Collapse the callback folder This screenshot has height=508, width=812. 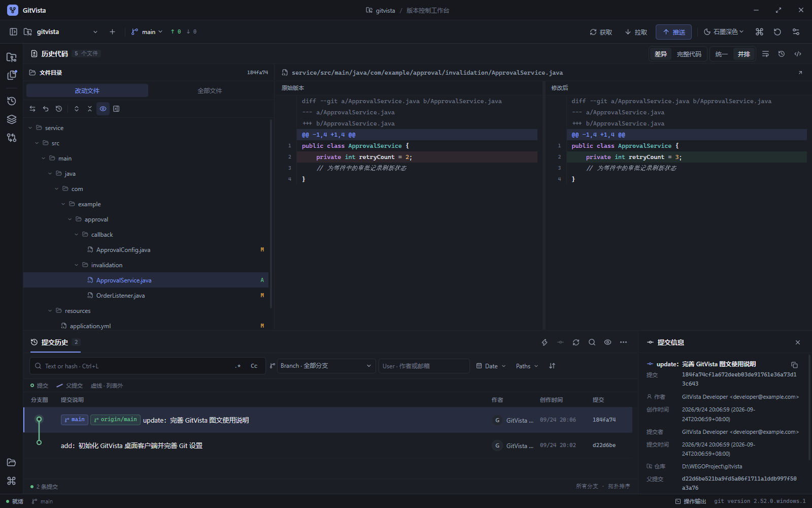77,235
